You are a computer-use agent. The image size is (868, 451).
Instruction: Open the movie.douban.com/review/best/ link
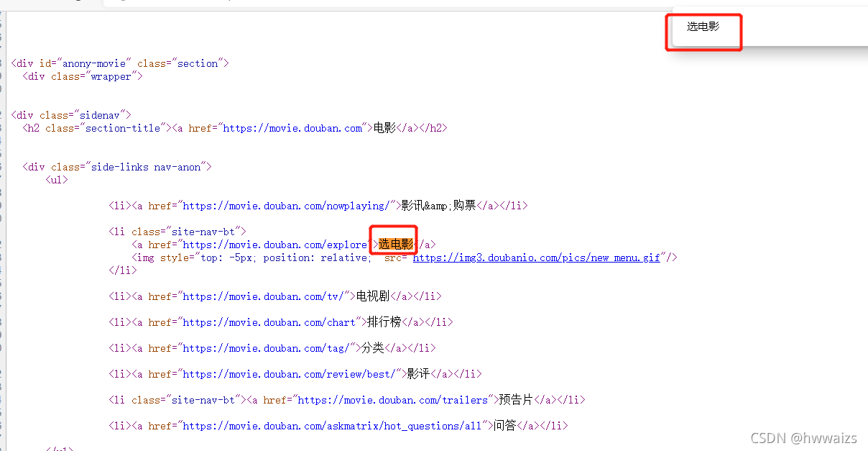[x=289, y=374]
